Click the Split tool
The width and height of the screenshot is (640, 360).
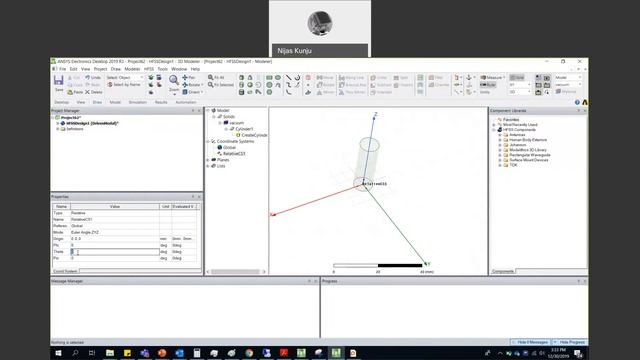[x=401, y=78]
